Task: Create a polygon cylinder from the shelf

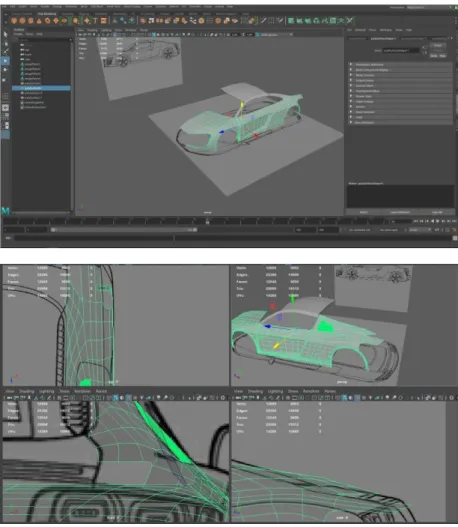Action: [x=31, y=21]
